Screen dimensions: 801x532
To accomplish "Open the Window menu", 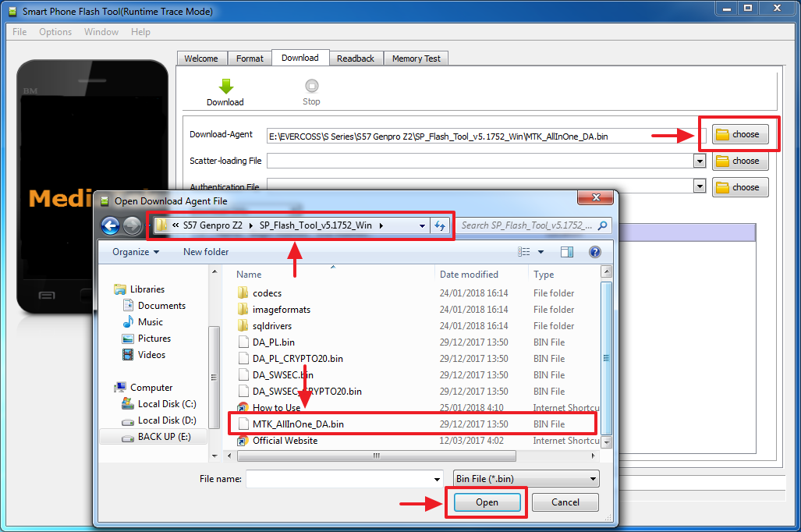I will click(101, 32).
